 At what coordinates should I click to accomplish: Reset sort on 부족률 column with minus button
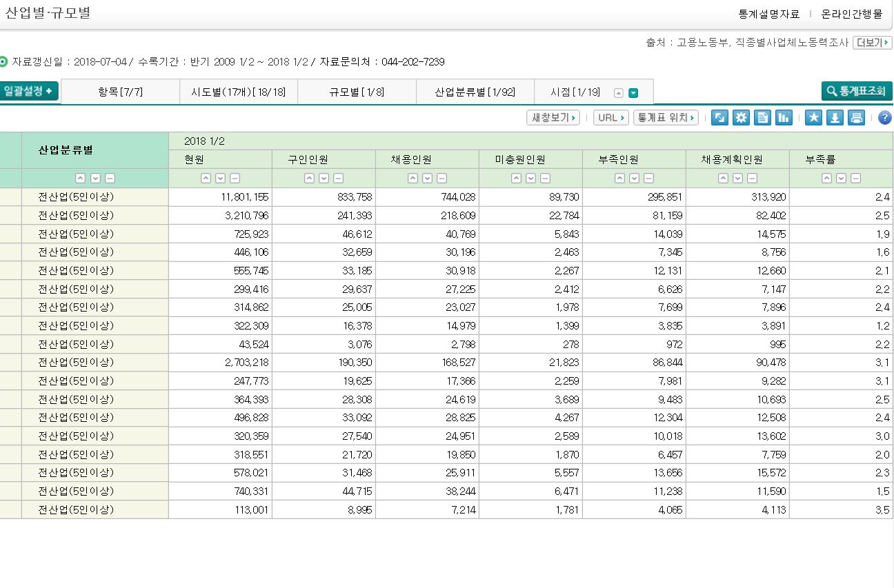[855, 179]
